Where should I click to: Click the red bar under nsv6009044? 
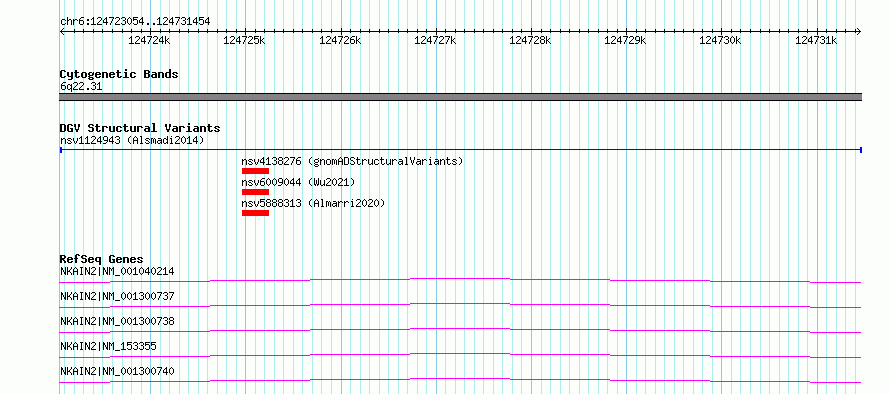(255, 192)
